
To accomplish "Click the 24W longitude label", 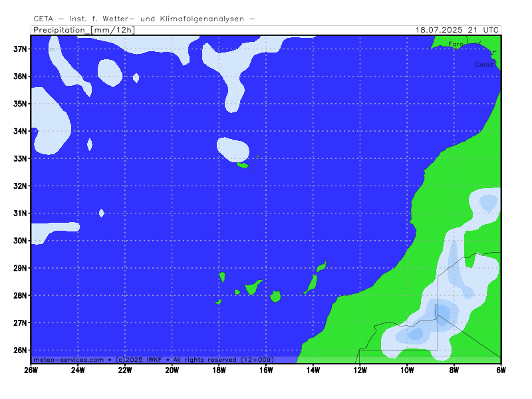I will (x=78, y=370).
